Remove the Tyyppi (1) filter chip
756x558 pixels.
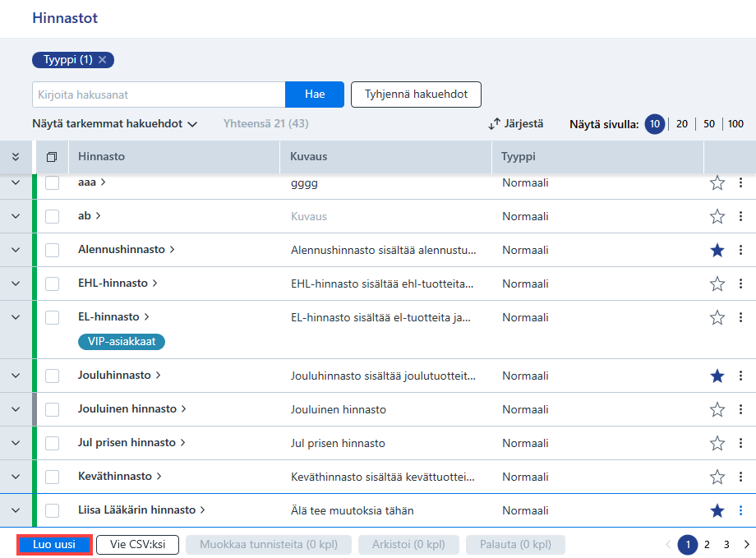click(x=102, y=60)
